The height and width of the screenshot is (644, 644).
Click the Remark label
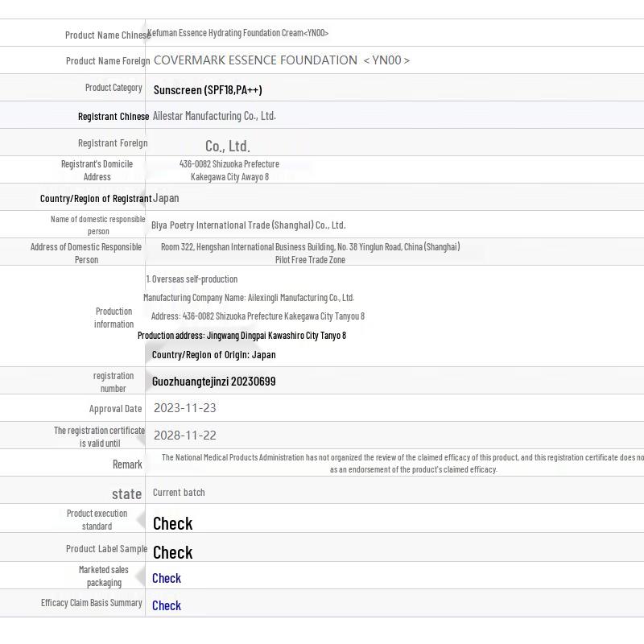point(127,464)
